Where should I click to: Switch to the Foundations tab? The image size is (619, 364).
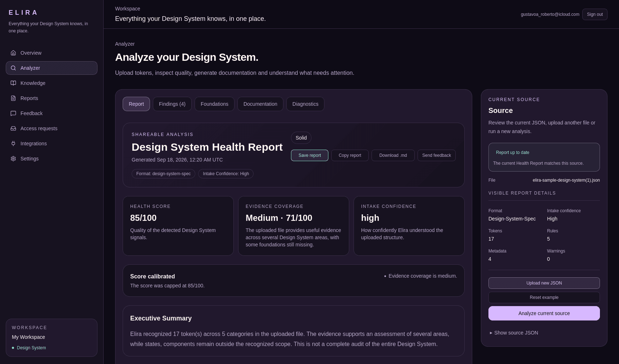point(214,104)
